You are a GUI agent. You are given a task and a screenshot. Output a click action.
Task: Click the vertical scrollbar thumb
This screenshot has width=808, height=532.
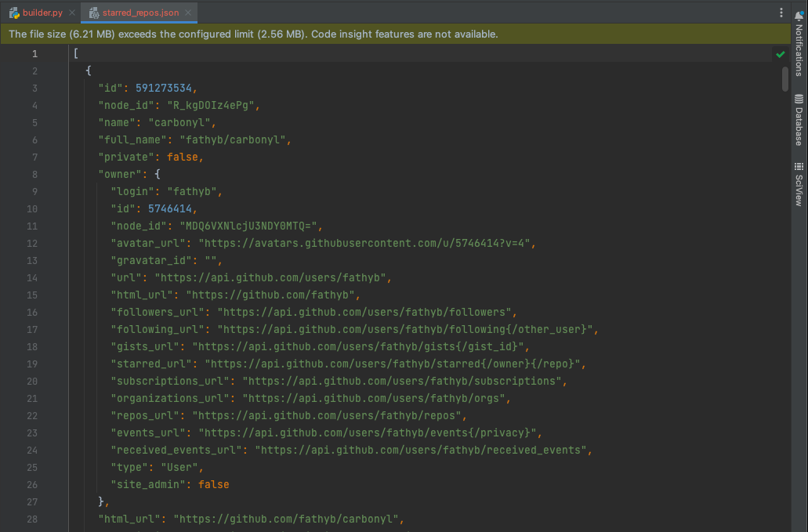coord(784,79)
